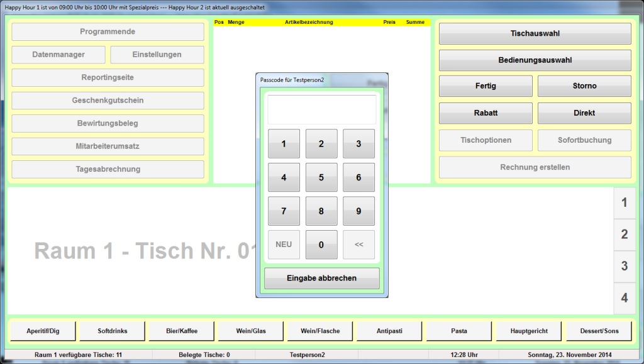Screen dimensions: 644x364
Task: Open Bedienungsauswahl waiter selection
Action: tap(535, 60)
